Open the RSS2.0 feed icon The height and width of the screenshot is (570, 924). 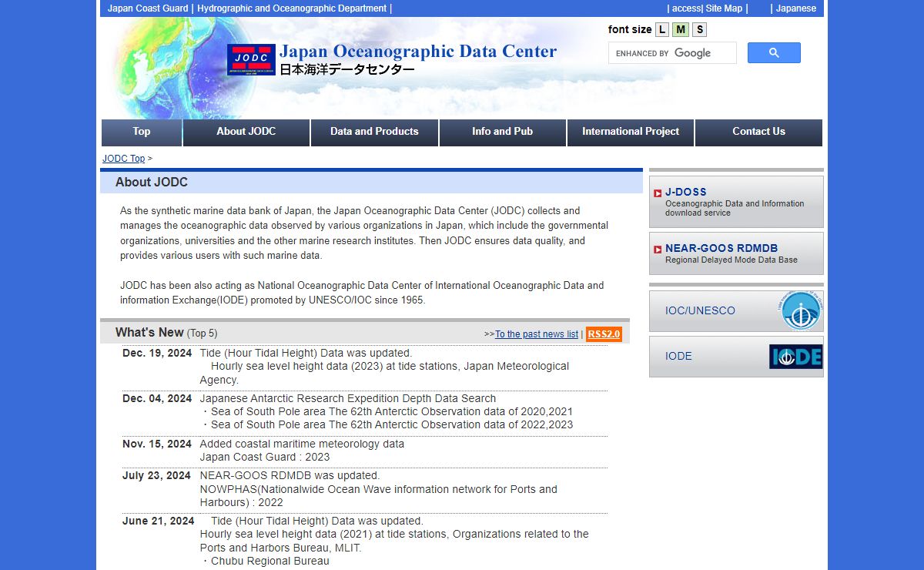[x=604, y=334]
